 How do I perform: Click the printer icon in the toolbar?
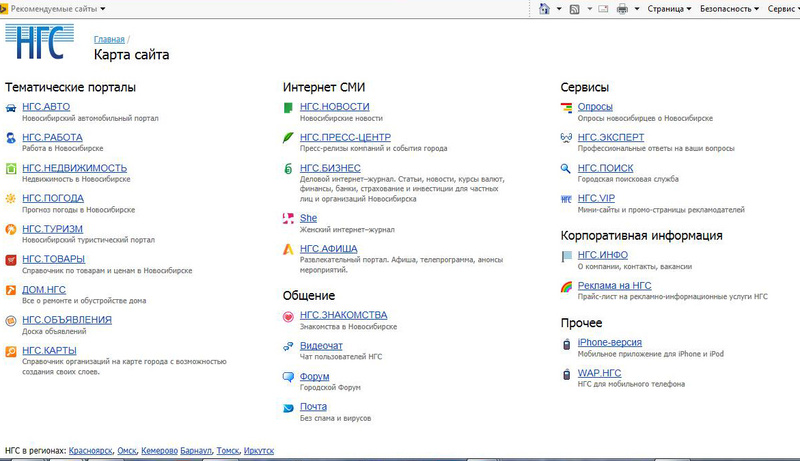[x=622, y=8]
